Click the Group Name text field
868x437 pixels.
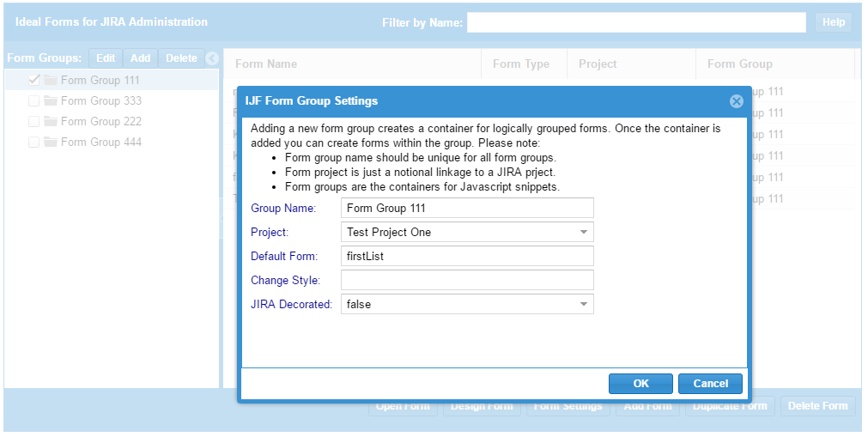click(467, 208)
